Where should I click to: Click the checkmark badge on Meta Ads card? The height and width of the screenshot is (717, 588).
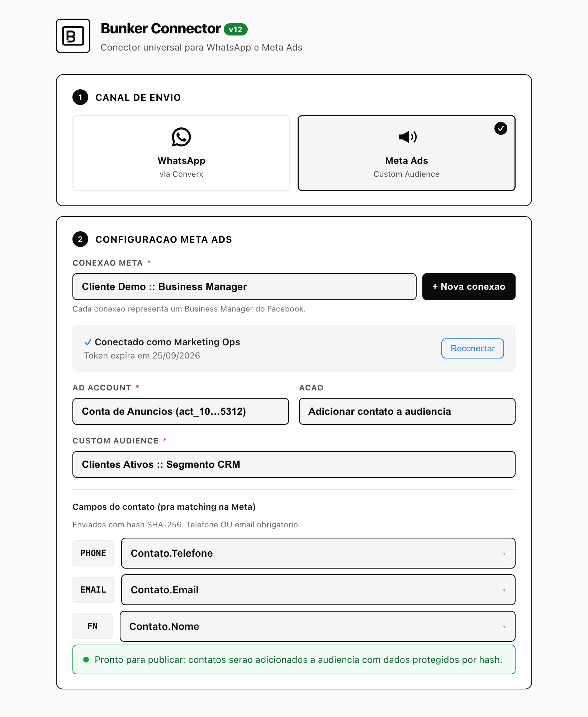point(501,128)
